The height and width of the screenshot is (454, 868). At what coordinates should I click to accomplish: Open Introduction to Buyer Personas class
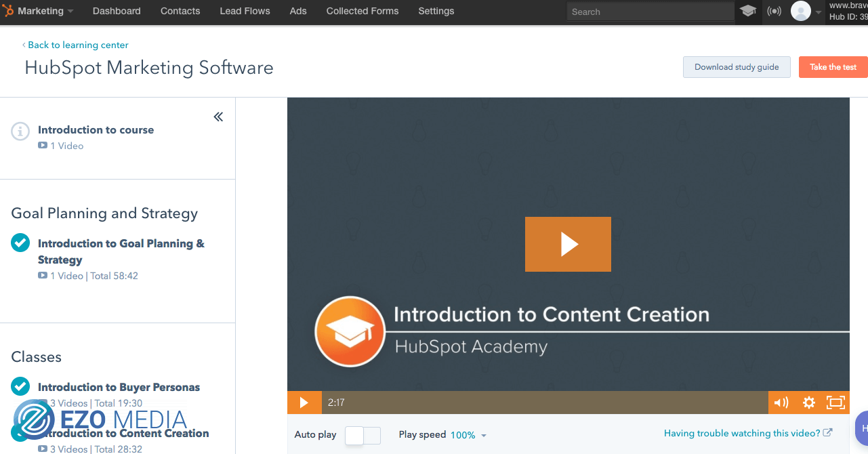pyautogui.click(x=119, y=387)
